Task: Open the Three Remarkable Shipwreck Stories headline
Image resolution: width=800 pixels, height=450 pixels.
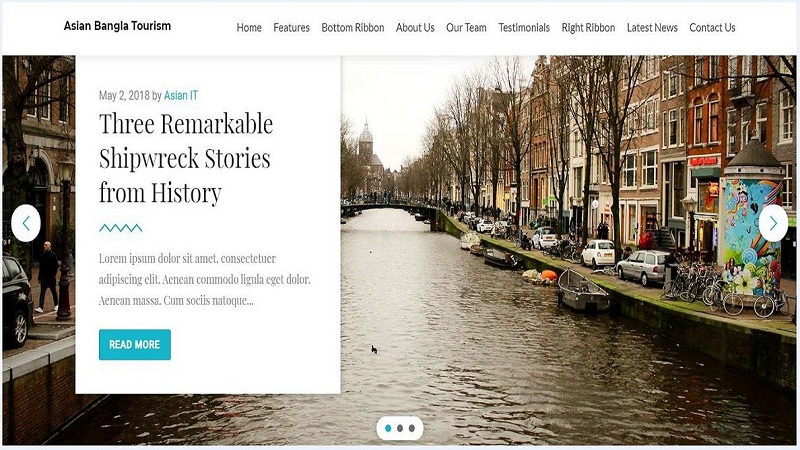Action: point(186,158)
